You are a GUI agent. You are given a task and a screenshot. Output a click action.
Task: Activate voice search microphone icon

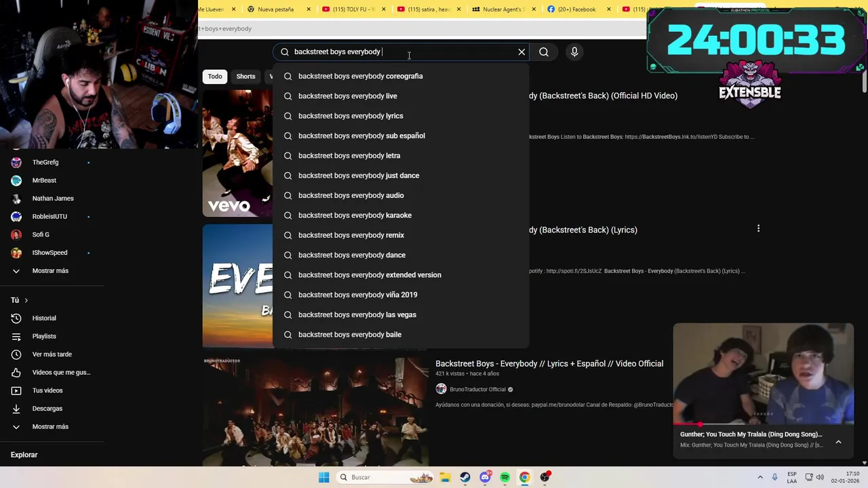(574, 52)
